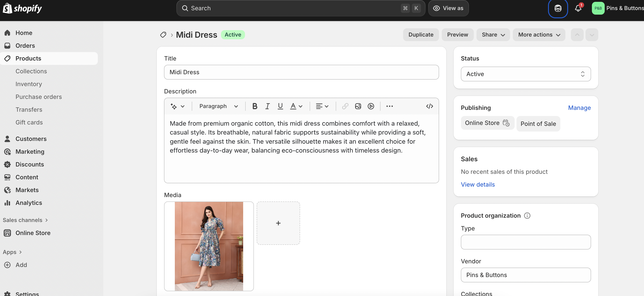Go to Collections in sidebar
This screenshot has height=296, width=644.
click(31, 71)
